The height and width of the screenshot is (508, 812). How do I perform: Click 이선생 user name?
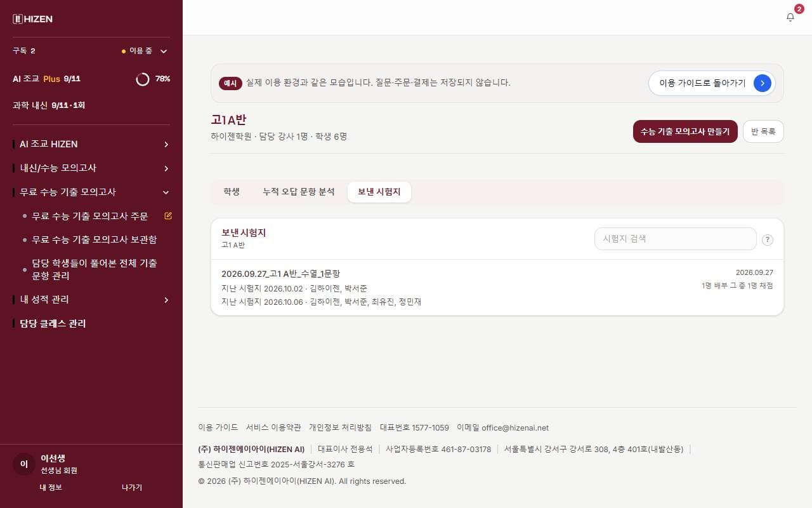(53, 458)
